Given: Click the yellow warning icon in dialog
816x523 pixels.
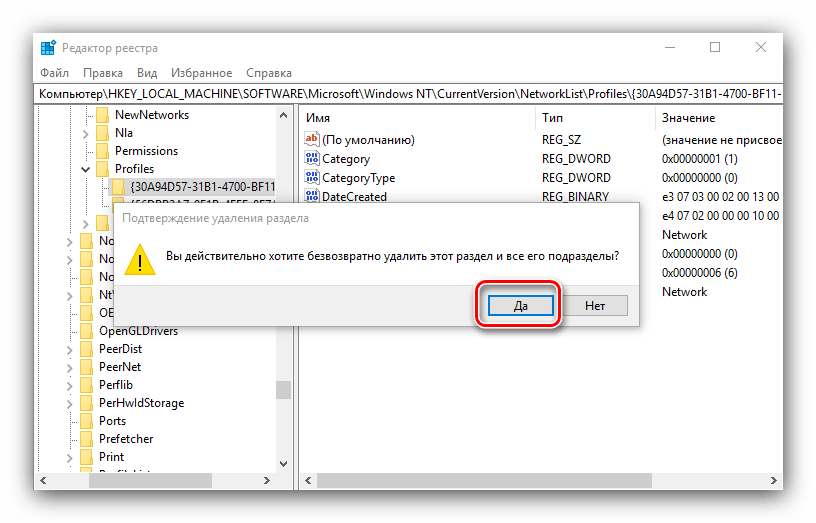Looking at the screenshot, I should 140,258.
